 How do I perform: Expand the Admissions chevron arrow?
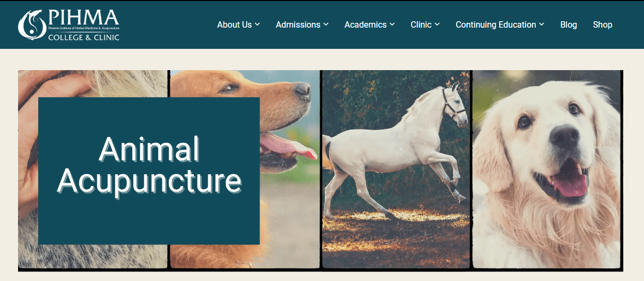[x=326, y=24]
